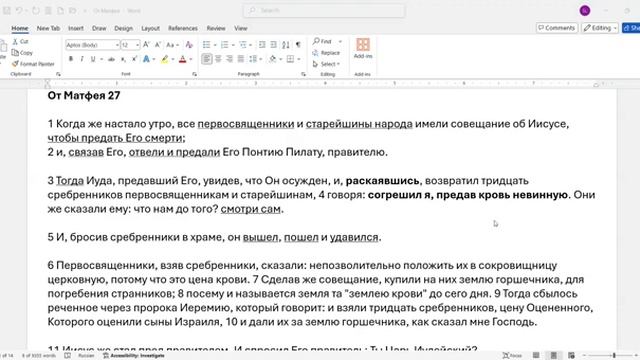Apply borders to the paragraph
The image size is (640, 360).
pyautogui.click(x=290, y=59)
